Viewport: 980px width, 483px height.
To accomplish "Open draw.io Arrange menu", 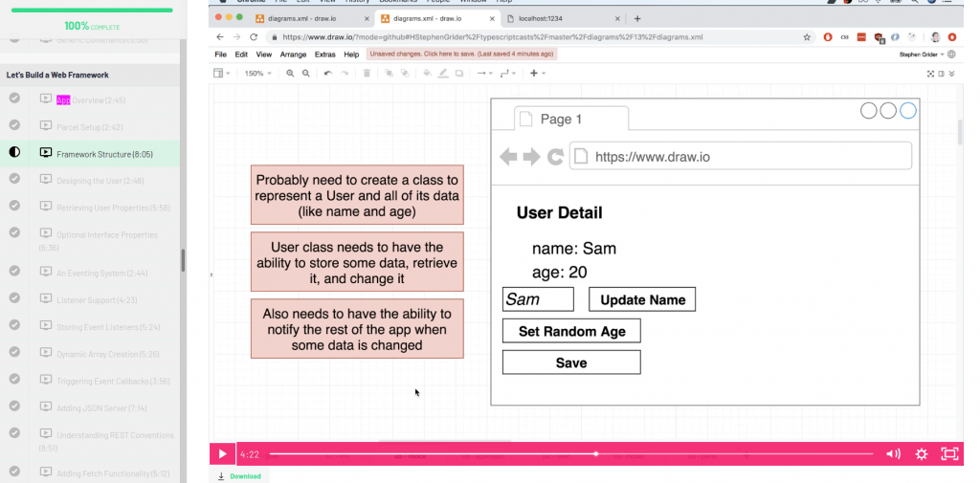I will 293,55.
